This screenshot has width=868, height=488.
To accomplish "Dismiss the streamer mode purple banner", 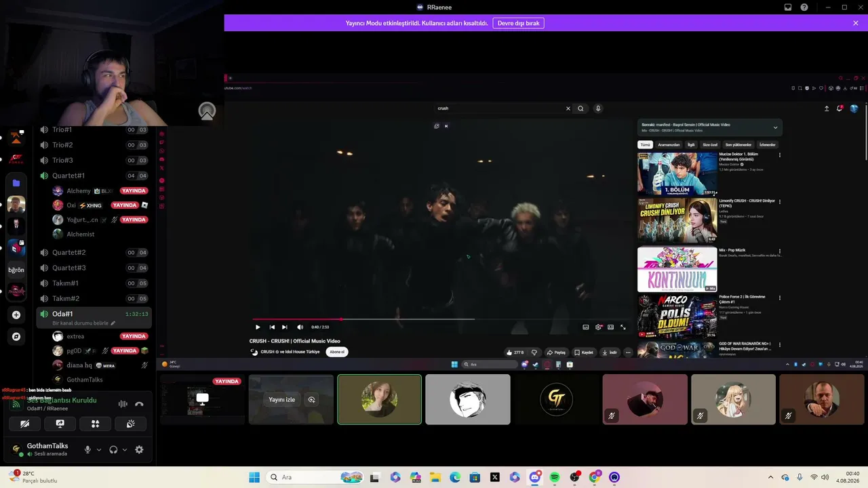I will (856, 23).
